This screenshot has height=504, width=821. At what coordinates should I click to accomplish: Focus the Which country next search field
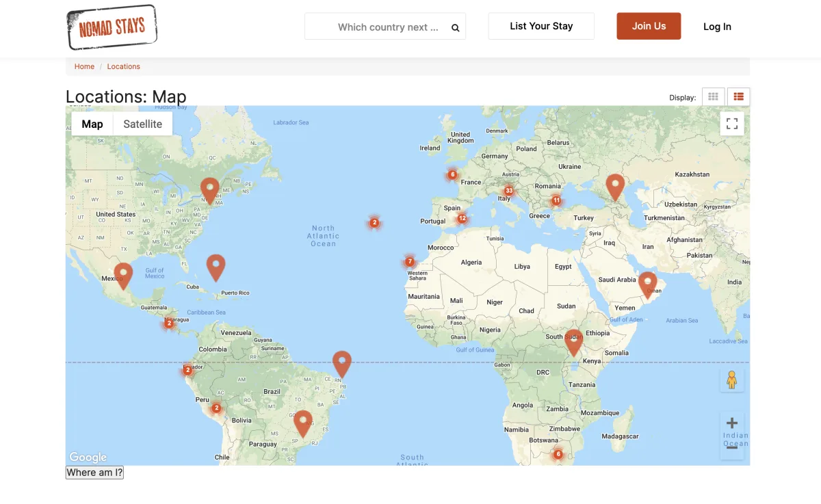385,27
